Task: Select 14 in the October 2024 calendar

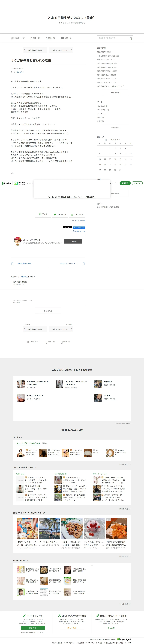Action: point(105,159)
